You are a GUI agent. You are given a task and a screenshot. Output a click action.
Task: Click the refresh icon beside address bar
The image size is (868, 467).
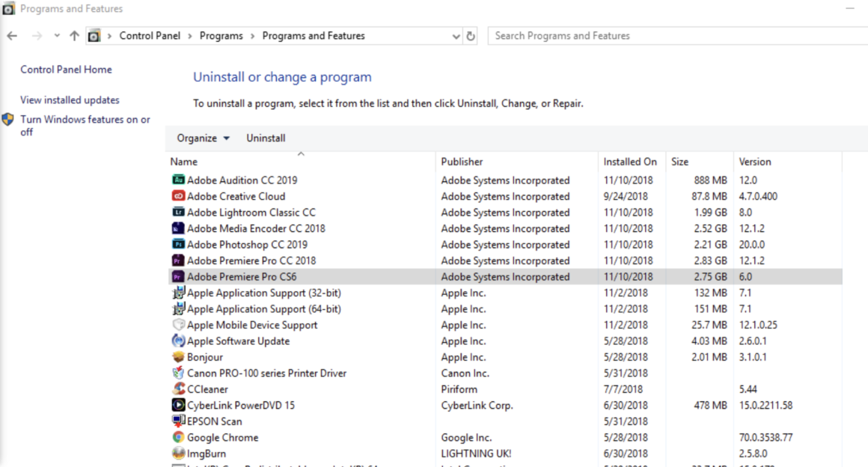pyautogui.click(x=472, y=35)
